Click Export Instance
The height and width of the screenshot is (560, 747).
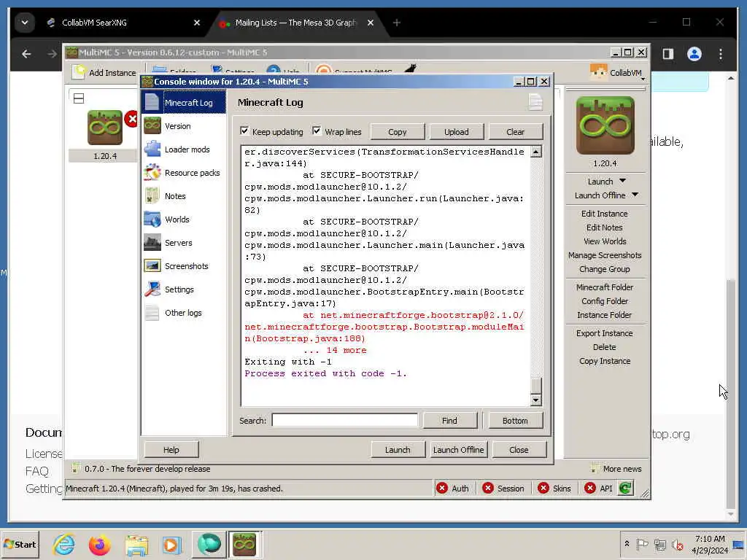pos(605,332)
